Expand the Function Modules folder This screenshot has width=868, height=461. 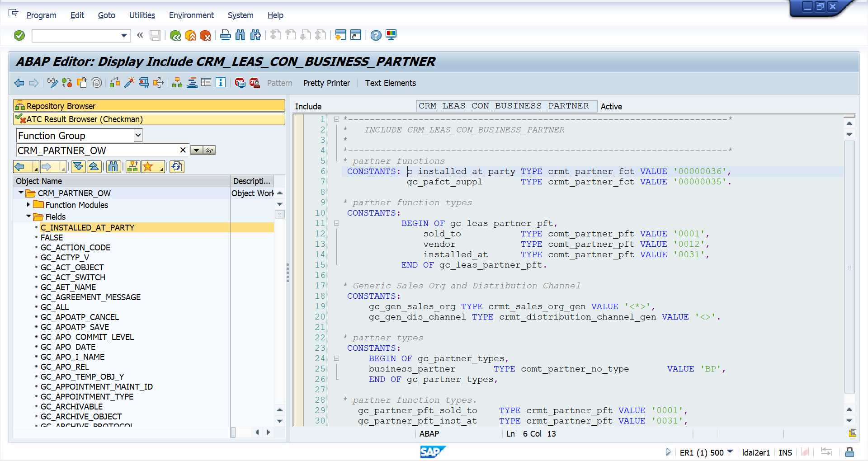(28, 205)
